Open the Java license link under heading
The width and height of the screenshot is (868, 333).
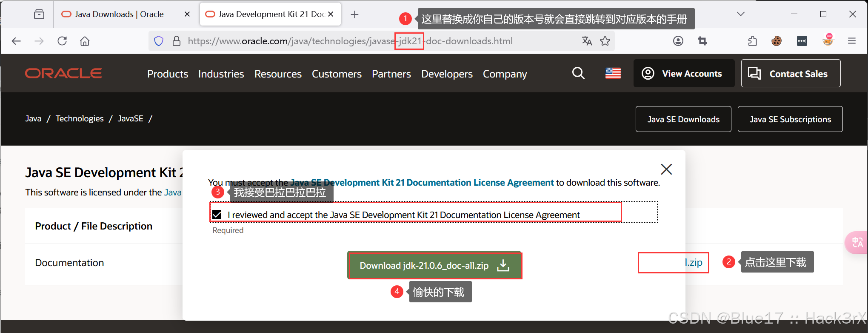tap(173, 192)
